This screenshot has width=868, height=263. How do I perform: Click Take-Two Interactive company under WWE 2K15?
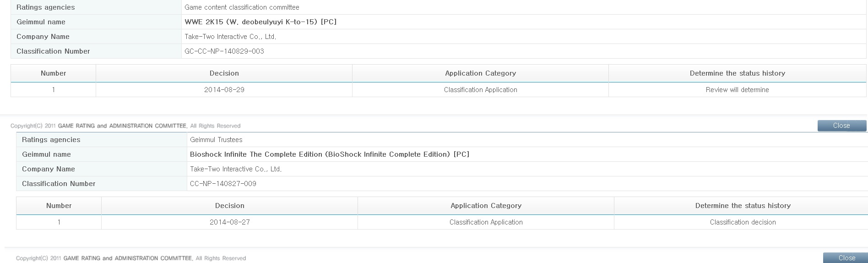pos(230,37)
